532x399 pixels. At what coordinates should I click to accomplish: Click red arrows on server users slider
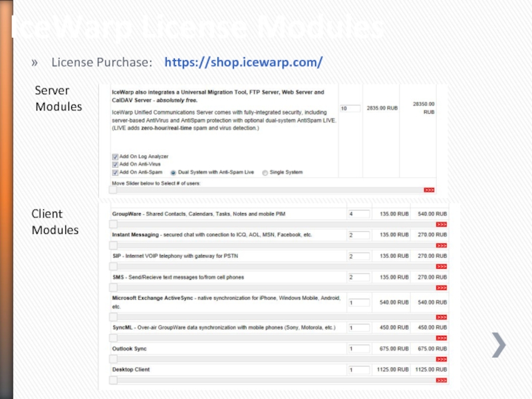429,190
